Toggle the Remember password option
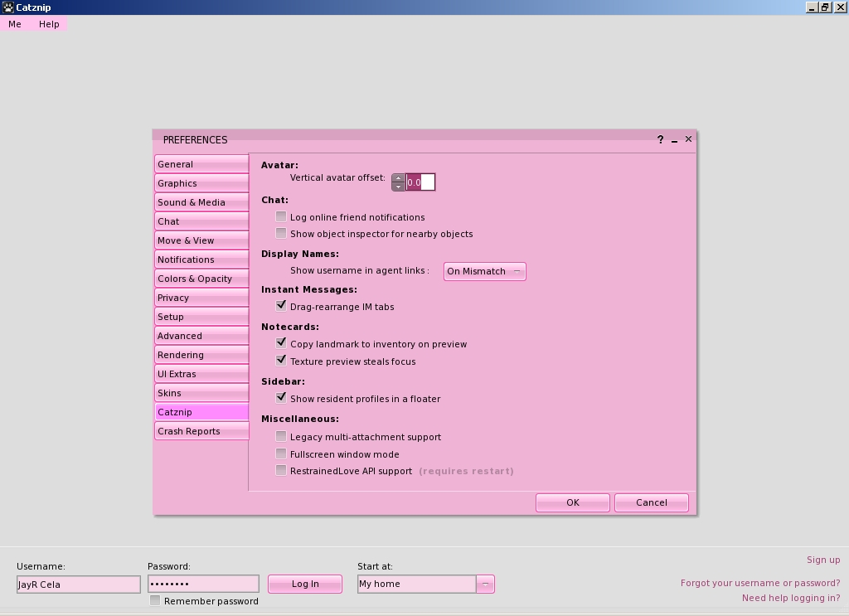This screenshot has width=849, height=616. click(154, 600)
